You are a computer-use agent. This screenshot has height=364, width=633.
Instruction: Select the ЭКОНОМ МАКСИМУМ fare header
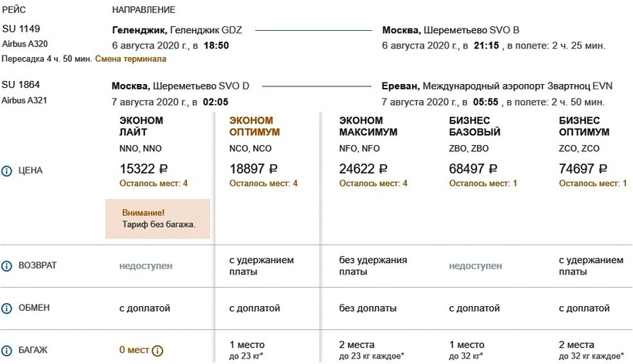(368, 126)
